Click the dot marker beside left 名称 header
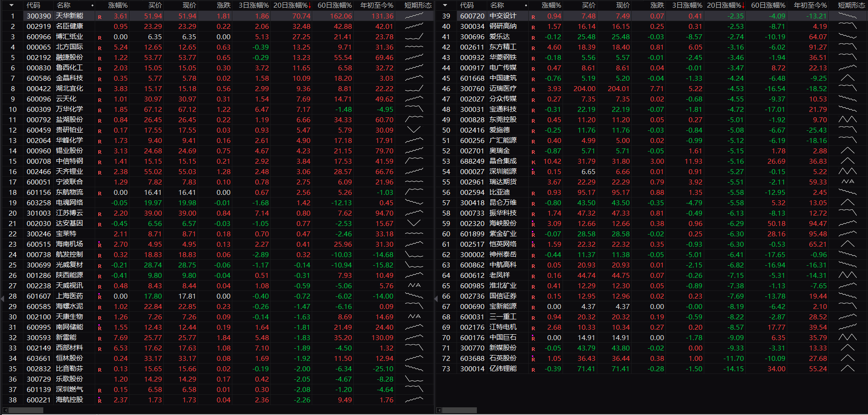Viewport: 868px width, 415px height. (x=92, y=5)
